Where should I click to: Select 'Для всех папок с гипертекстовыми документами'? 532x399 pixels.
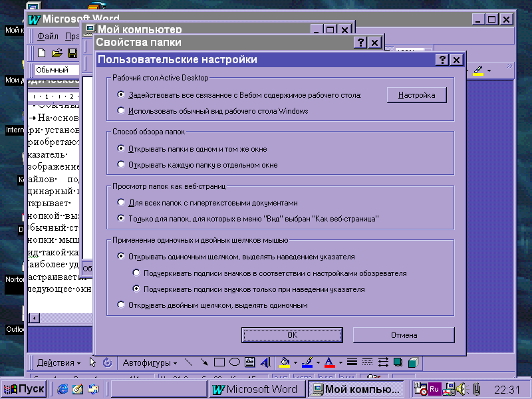[121, 202]
